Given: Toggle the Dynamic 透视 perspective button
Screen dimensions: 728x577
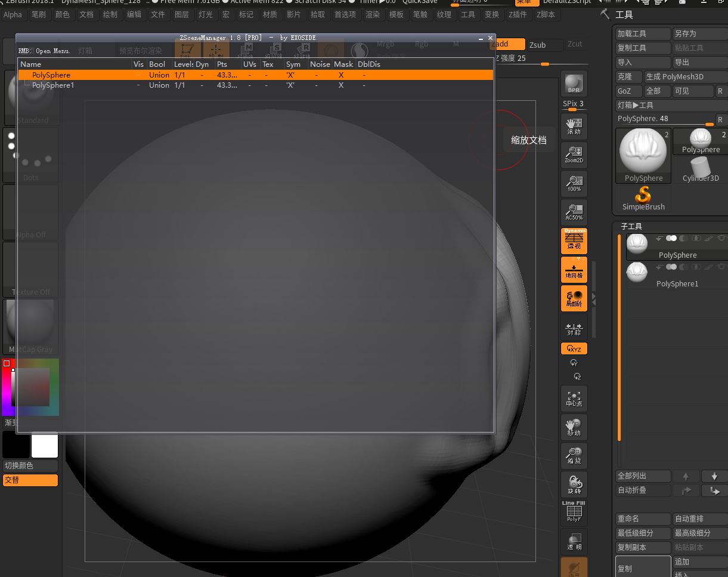Looking at the screenshot, I should (x=574, y=241).
